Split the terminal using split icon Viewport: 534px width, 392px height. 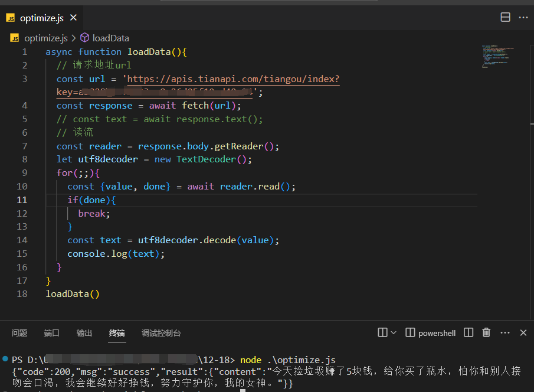tap(468, 332)
